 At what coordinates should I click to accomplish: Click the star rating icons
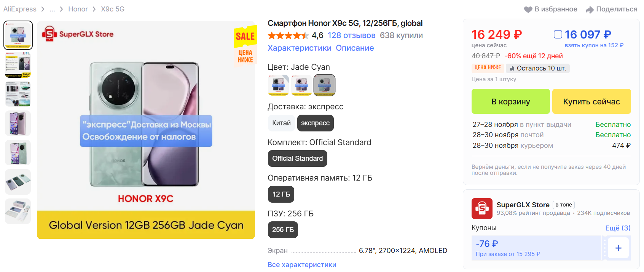pos(288,35)
